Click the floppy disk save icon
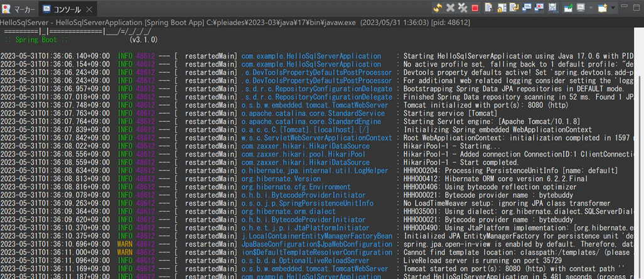This screenshot has width=644, height=279. coord(553,8)
